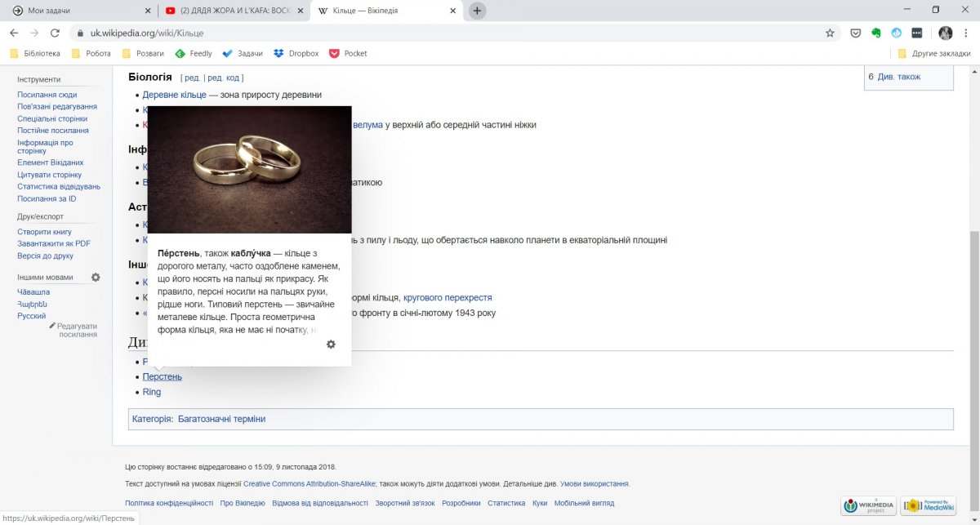980x525 pixels.
Task: Bookmark this page with the star icon
Action: click(x=830, y=33)
